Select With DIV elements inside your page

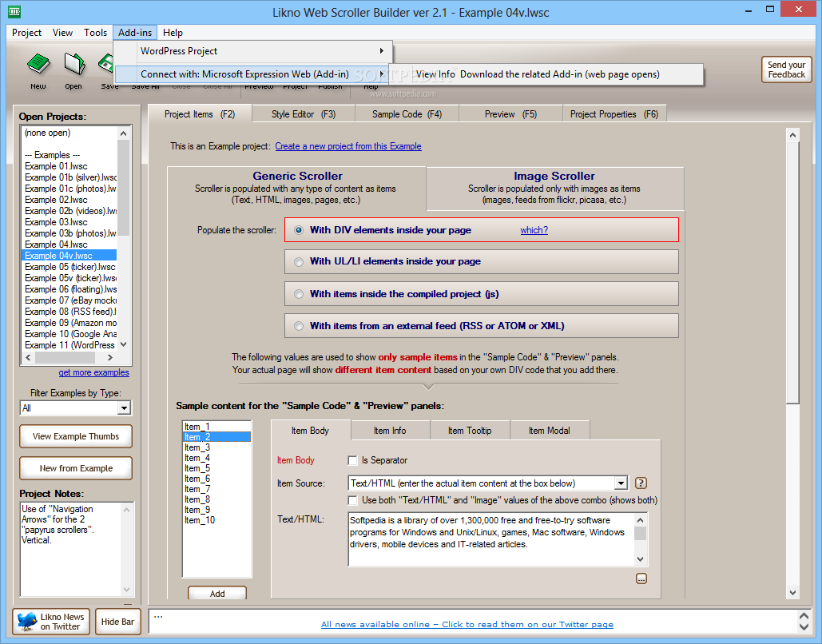[x=481, y=229]
